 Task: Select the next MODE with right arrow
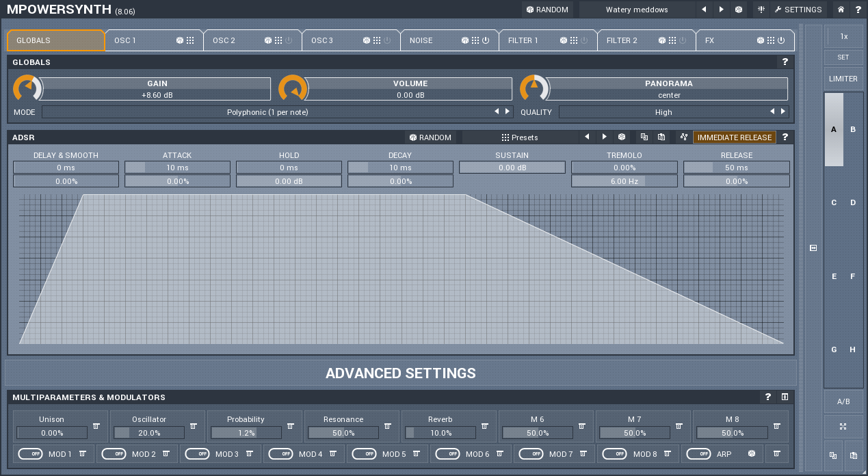507,111
